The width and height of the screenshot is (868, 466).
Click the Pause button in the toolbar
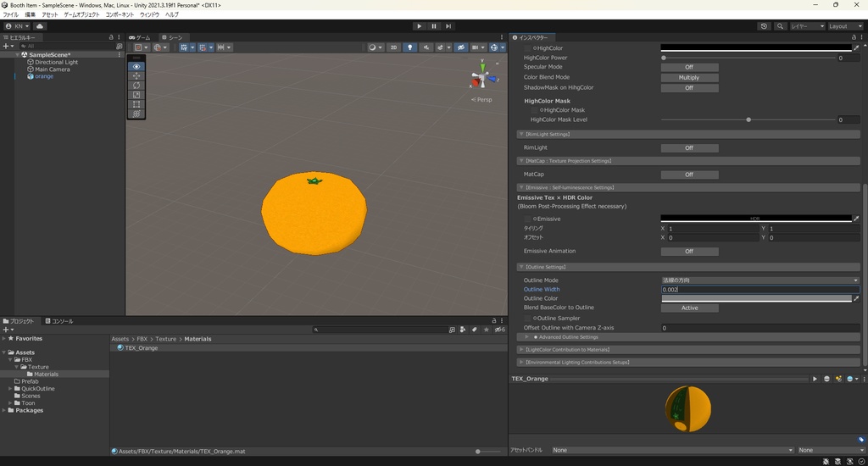(x=434, y=26)
